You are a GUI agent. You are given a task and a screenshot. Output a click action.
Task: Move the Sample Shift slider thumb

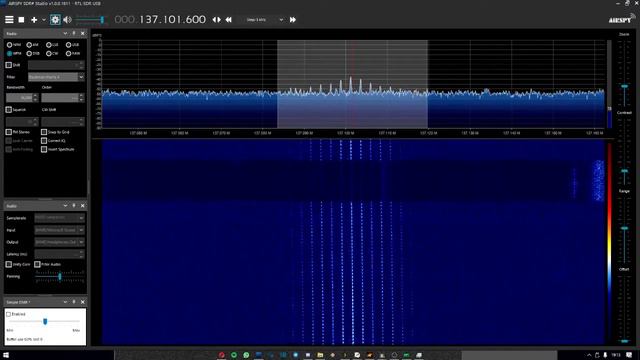[x=45, y=322]
